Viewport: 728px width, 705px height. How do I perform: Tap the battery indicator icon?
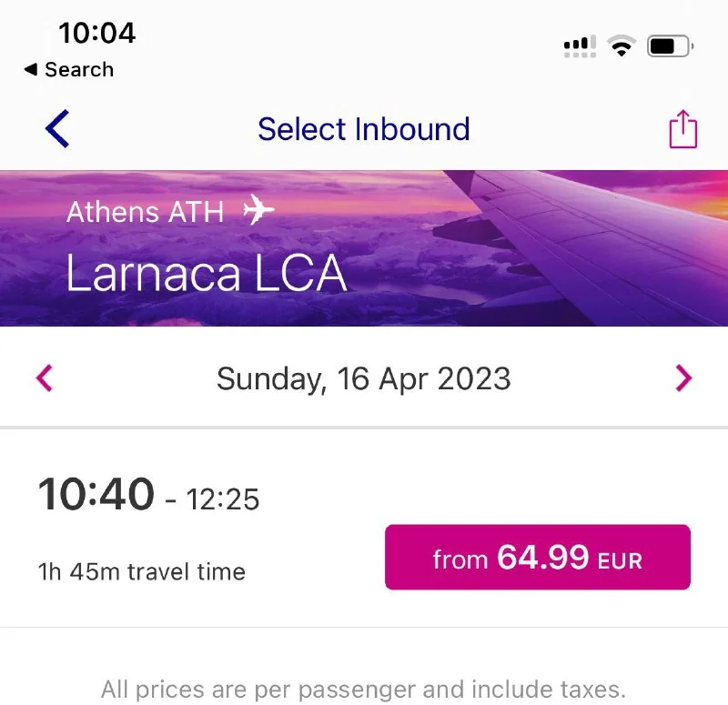click(x=670, y=45)
